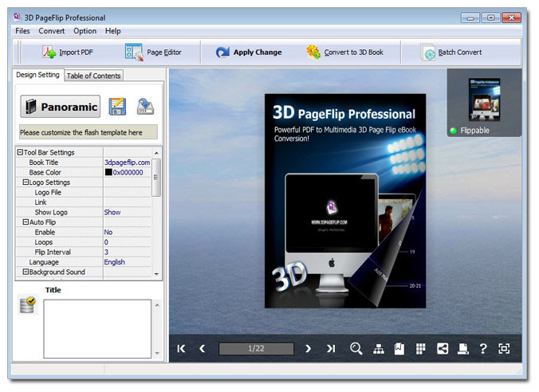Click the 3D book cover preview
Image resolution: width=539 pixels, height=392 pixels.
(x=345, y=201)
